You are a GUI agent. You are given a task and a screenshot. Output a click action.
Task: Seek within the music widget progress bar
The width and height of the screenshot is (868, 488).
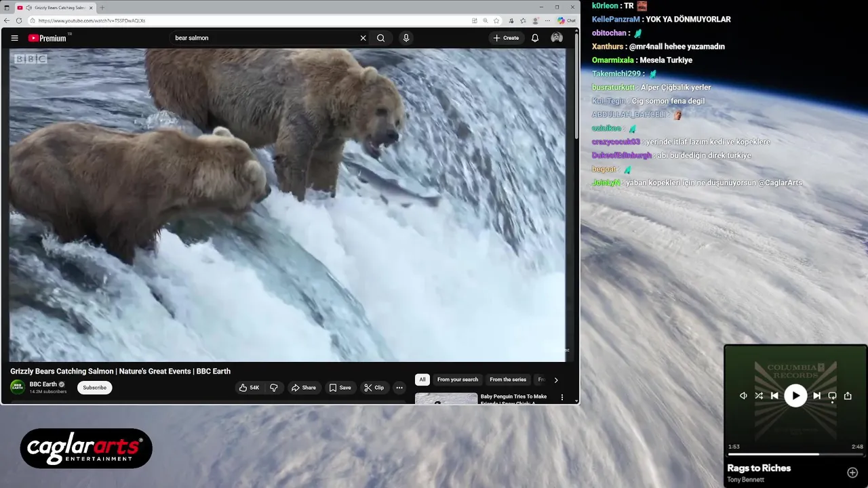[x=795, y=454]
